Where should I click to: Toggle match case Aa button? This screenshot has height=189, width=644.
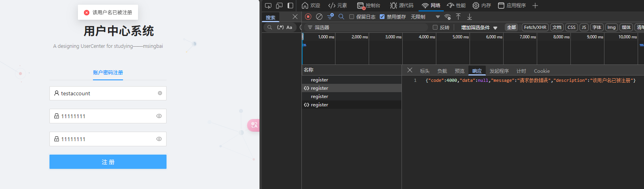(x=289, y=27)
